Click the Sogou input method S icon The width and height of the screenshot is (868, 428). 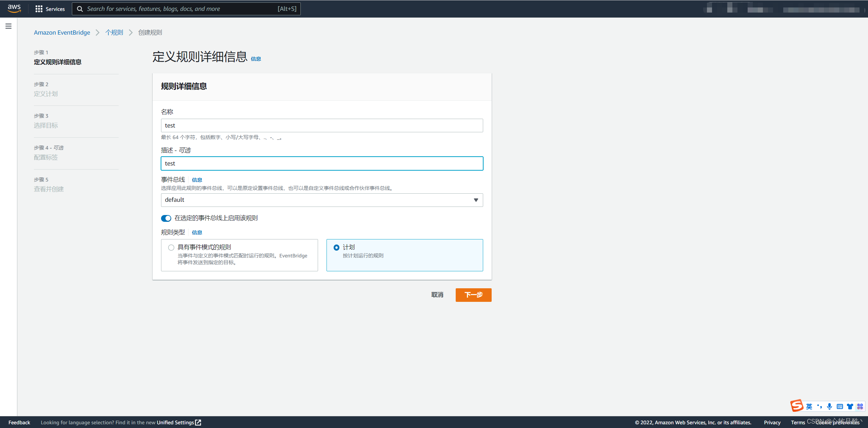(x=797, y=406)
